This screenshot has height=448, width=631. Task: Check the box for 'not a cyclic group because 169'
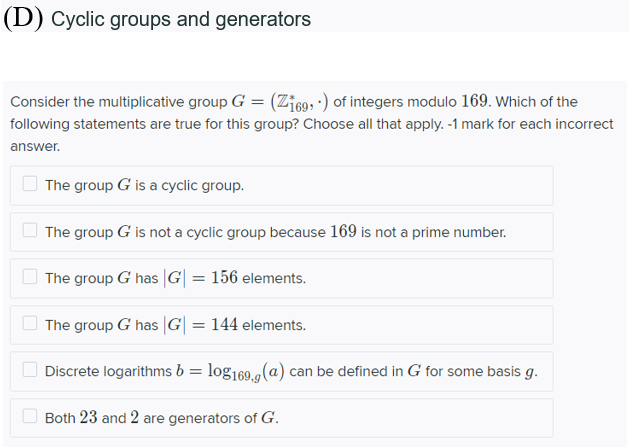(x=30, y=230)
